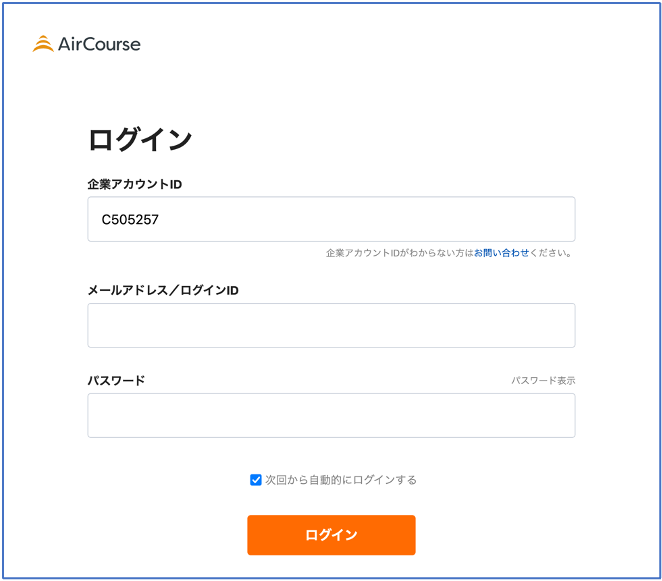This screenshot has width=662, height=581.
Task: Toggle the auto-login checkbox
Action: (255, 480)
